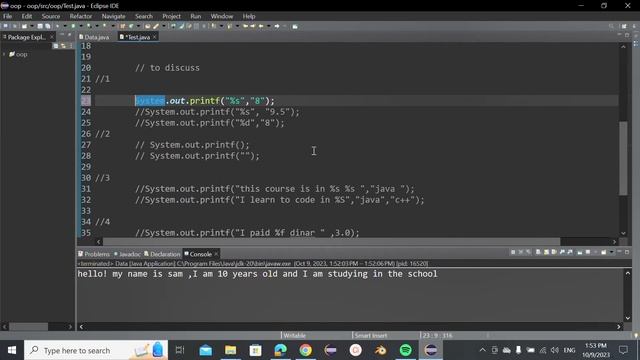Click the ENG language indicator
This screenshot has width=640, height=360.
(569, 350)
